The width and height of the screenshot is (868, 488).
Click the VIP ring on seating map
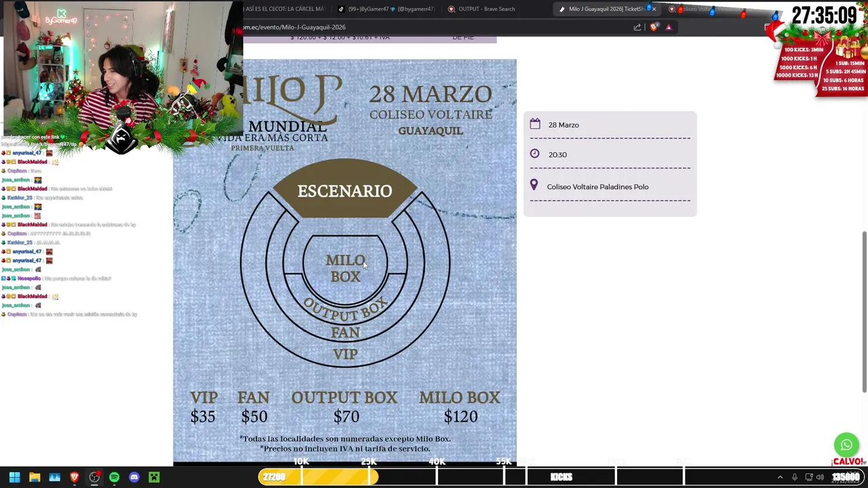coord(345,354)
